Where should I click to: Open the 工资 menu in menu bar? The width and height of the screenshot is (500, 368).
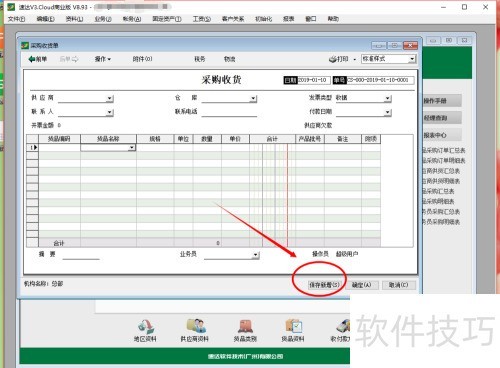tap(202, 19)
